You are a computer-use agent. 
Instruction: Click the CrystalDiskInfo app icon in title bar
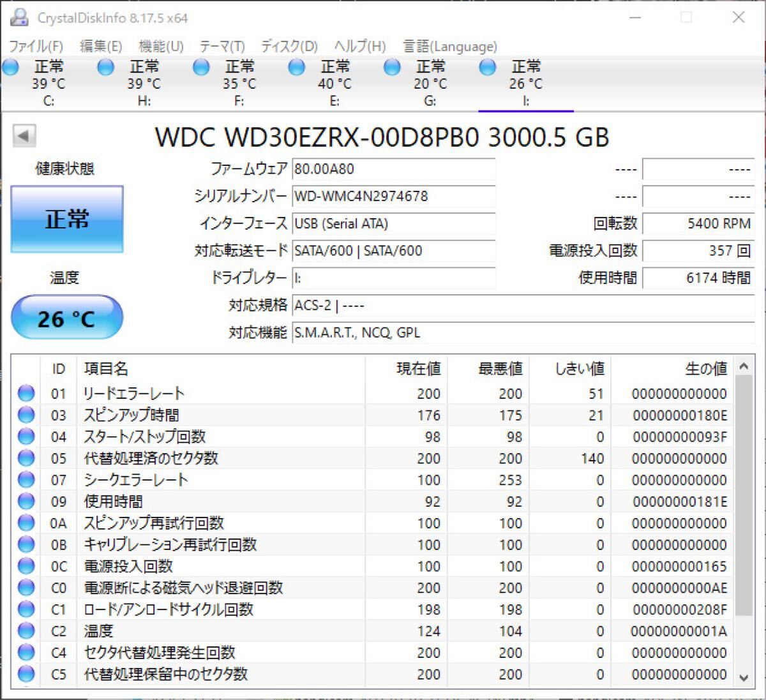coord(19,17)
